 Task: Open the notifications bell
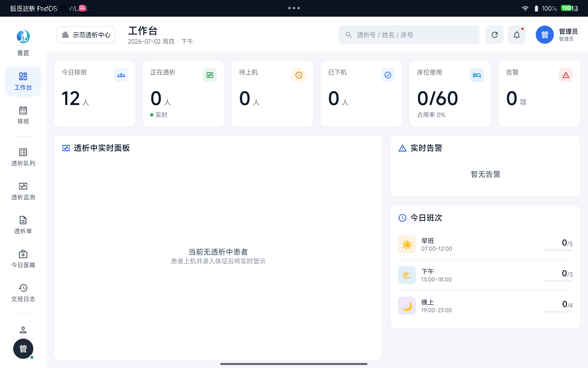(x=517, y=35)
